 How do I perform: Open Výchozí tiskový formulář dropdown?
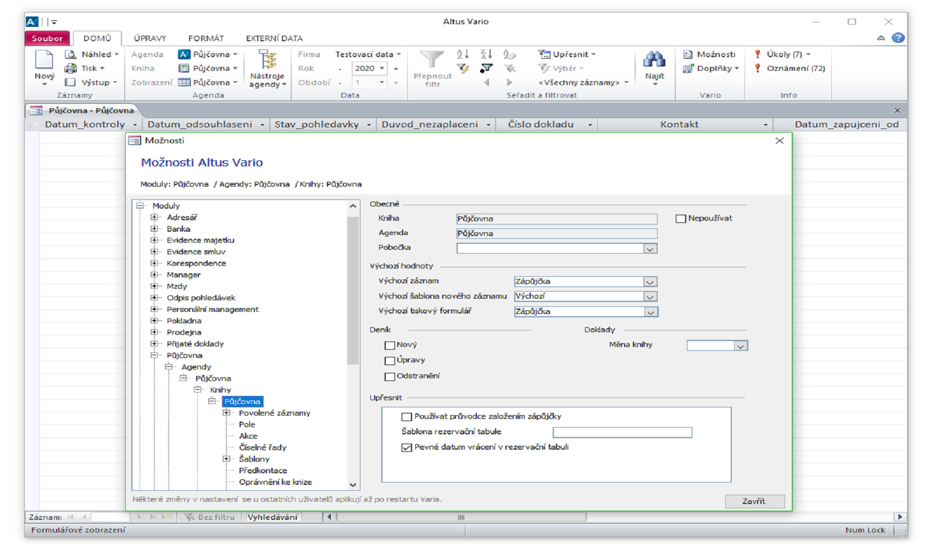tap(651, 312)
